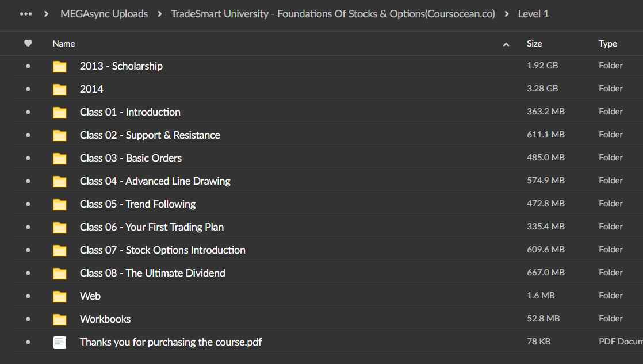The image size is (643, 364).
Task: Click the Class 08 folder icon
Action: click(60, 273)
